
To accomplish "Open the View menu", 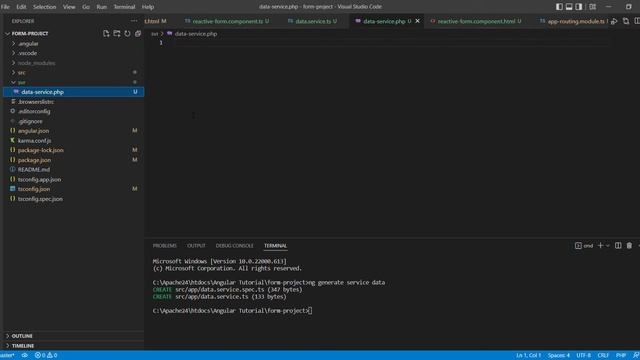I will pyautogui.click(x=69, y=7).
